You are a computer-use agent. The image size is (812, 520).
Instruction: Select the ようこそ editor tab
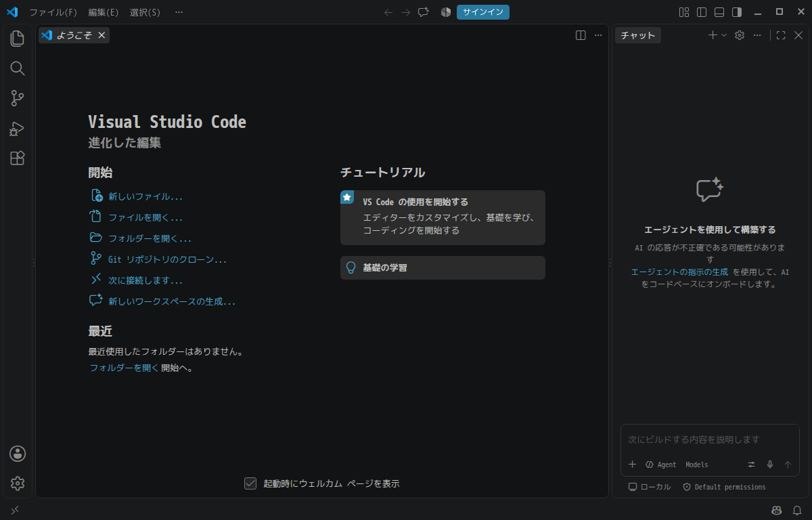(x=74, y=35)
